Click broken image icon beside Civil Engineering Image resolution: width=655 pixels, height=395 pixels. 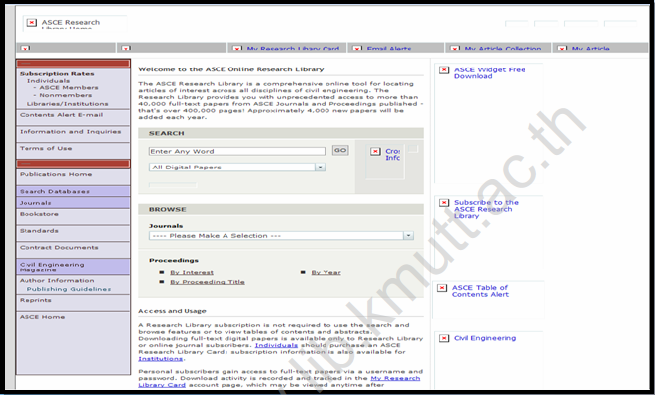tap(444, 338)
